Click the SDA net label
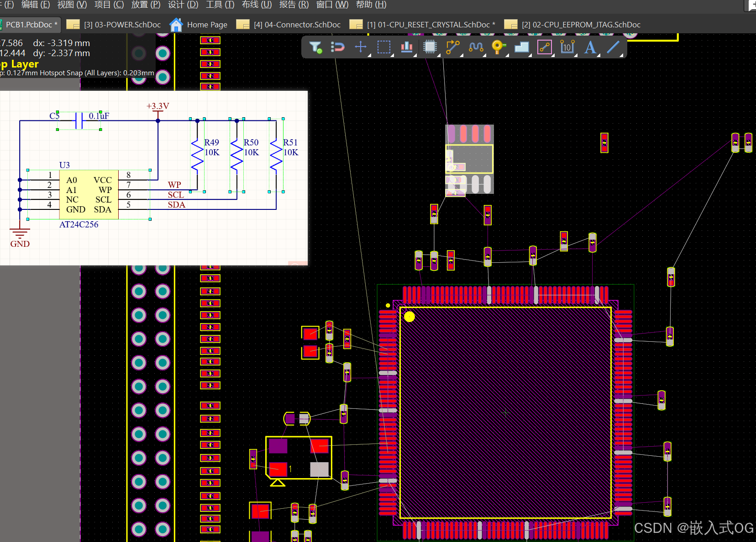The width and height of the screenshot is (756, 542). (177, 205)
